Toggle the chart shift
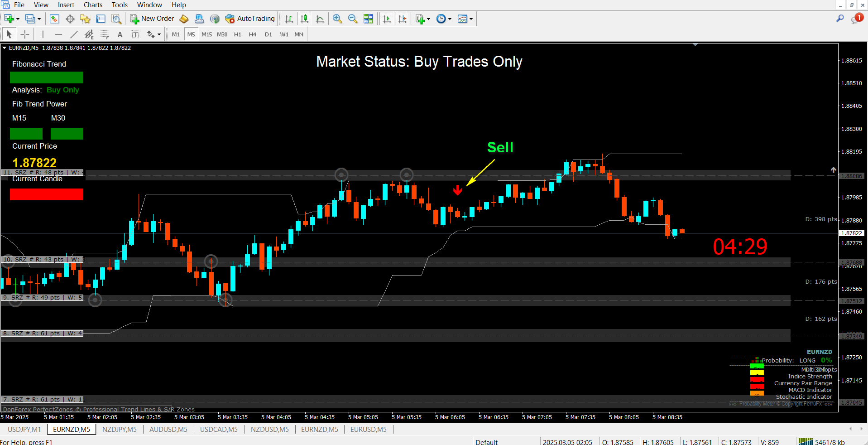868x445 pixels. click(403, 19)
